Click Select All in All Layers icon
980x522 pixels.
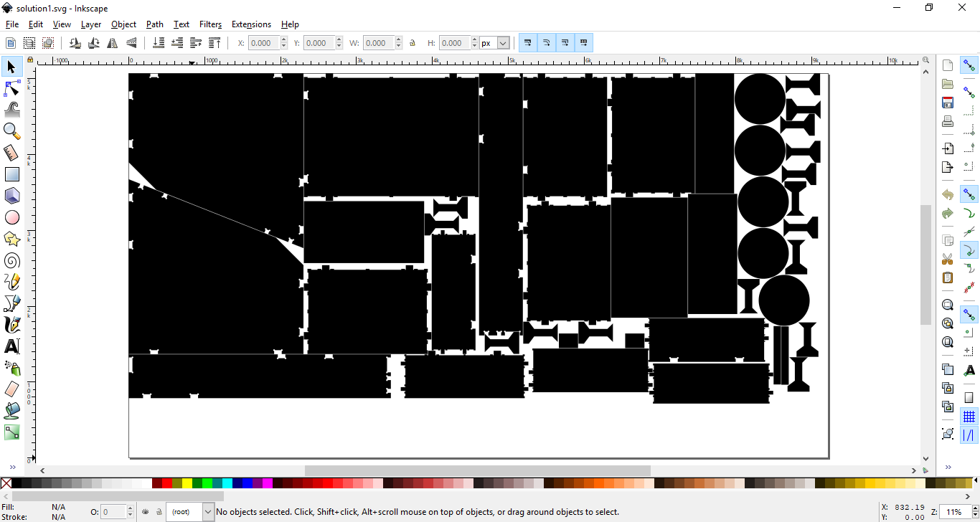(29, 43)
